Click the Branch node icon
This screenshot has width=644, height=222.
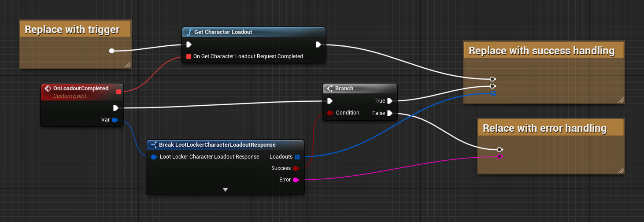tap(329, 89)
